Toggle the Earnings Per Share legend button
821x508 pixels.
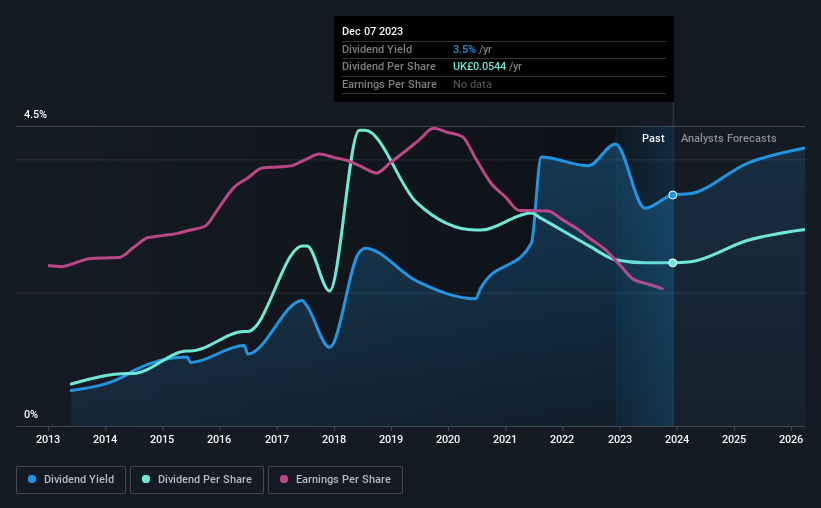(x=335, y=480)
